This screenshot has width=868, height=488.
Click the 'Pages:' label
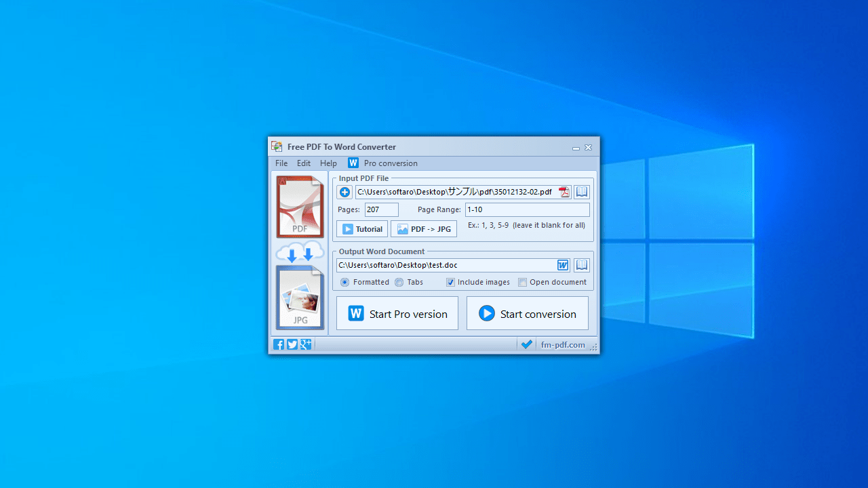pyautogui.click(x=349, y=210)
